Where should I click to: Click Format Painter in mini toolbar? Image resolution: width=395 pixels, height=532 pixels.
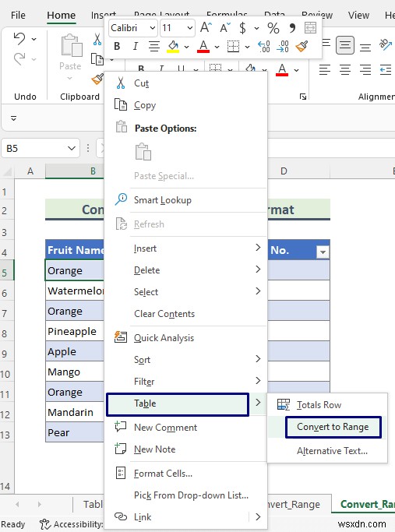(302, 47)
